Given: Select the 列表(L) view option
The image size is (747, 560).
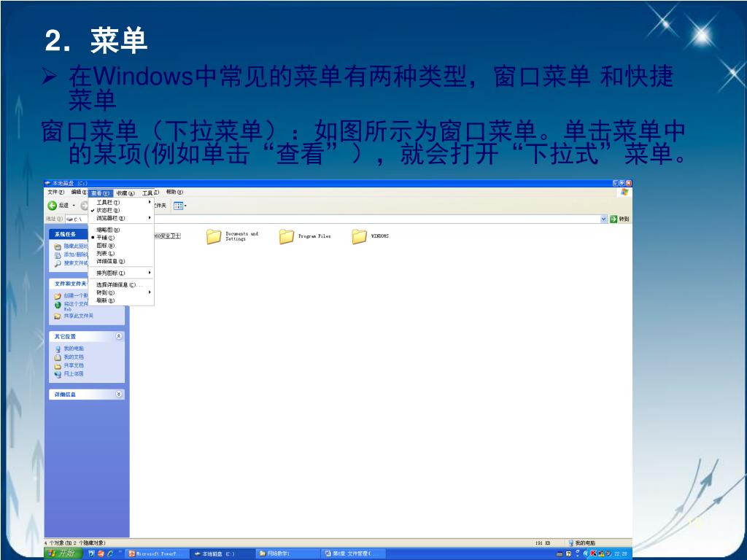Looking at the screenshot, I should coord(122,254).
